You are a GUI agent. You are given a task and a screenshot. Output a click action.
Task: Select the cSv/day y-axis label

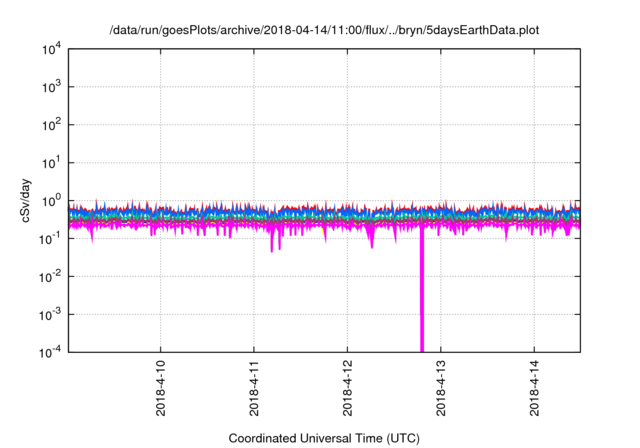(x=25, y=200)
